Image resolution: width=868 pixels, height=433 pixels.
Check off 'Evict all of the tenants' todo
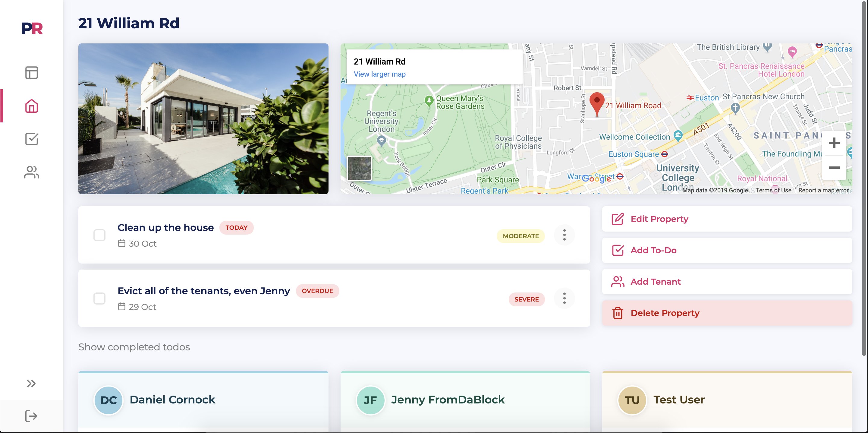(x=99, y=299)
